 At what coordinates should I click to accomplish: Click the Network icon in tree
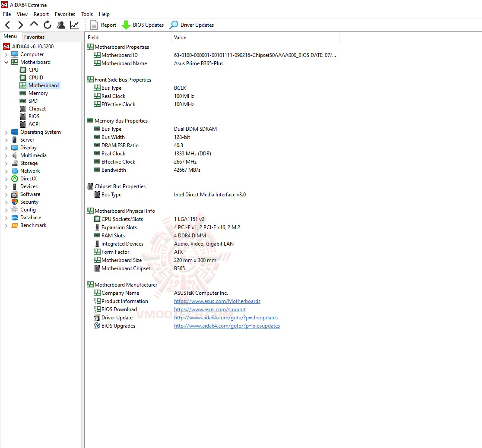pyautogui.click(x=14, y=171)
